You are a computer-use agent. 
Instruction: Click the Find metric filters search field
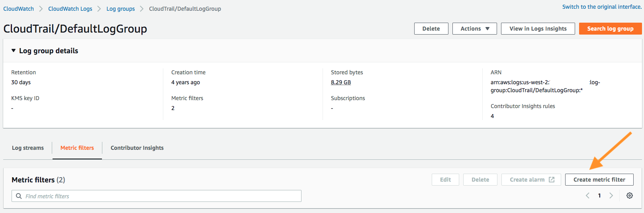(x=157, y=196)
